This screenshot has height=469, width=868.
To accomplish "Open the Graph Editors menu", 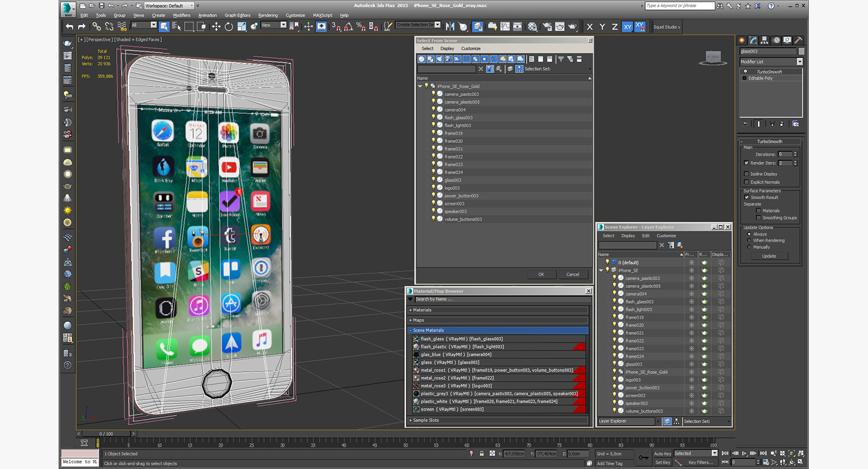I will [238, 15].
